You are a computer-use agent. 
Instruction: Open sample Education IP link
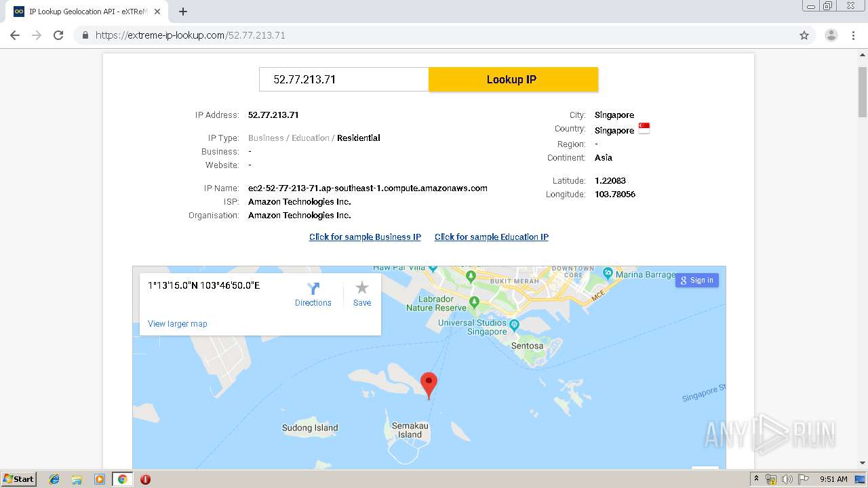(x=492, y=237)
